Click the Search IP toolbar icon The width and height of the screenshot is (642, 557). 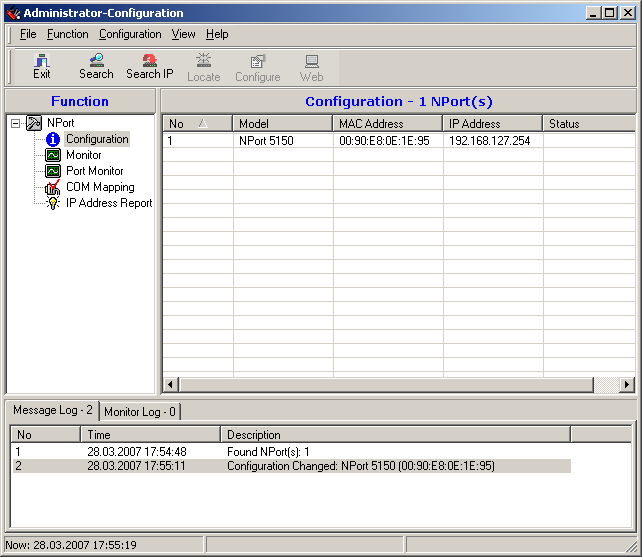point(149,61)
